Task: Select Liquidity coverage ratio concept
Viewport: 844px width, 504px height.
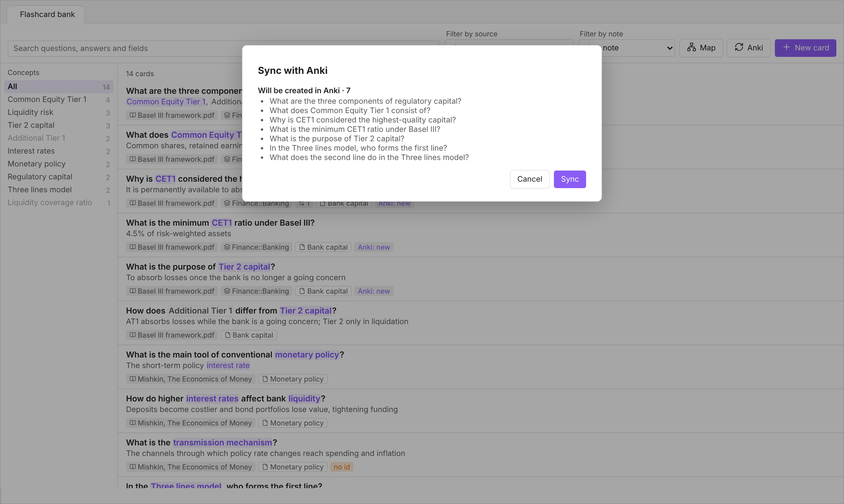Action: point(58,203)
